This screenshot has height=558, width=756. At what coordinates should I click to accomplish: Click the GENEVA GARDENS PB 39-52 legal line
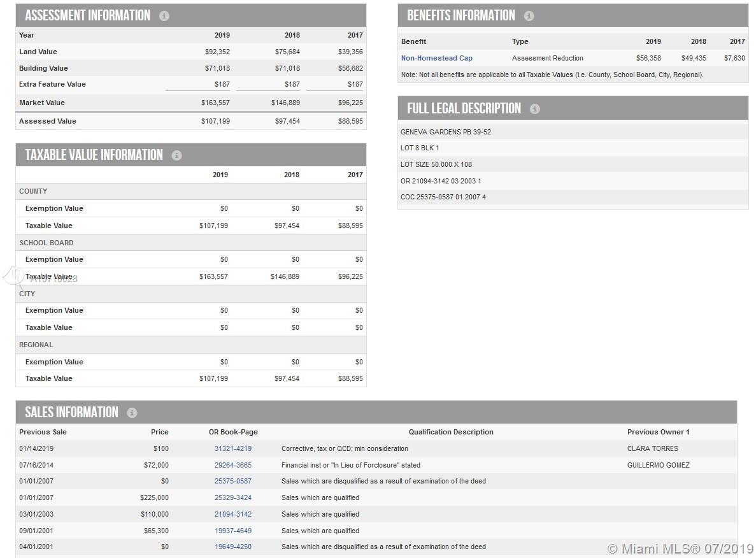click(x=445, y=132)
